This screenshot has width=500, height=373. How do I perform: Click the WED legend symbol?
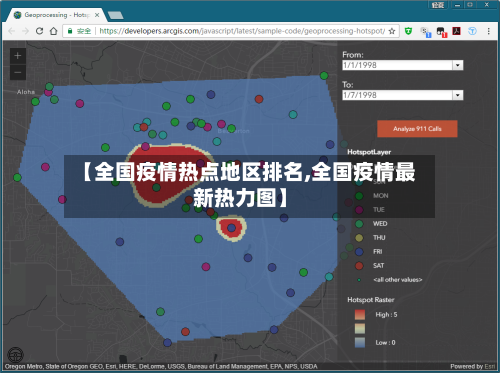click(x=359, y=224)
